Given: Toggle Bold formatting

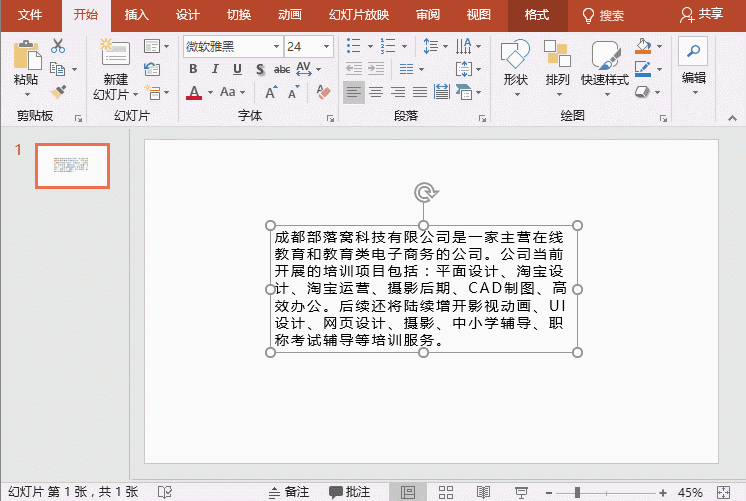Looking at the screenshot, I should pyautogui.click(x=193, y=69).
